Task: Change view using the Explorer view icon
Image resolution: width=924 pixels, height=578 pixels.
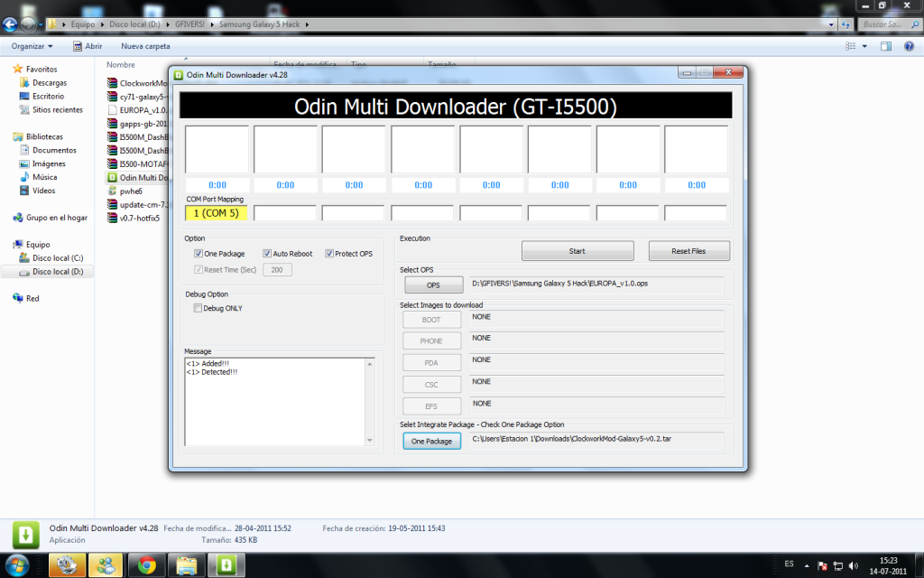Action: pos(851,46)
